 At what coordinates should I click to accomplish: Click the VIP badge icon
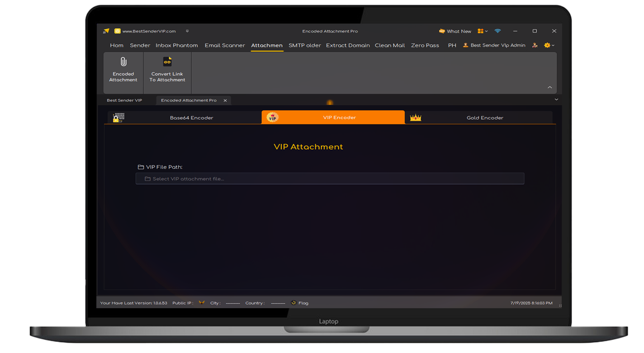pos(272,118)
